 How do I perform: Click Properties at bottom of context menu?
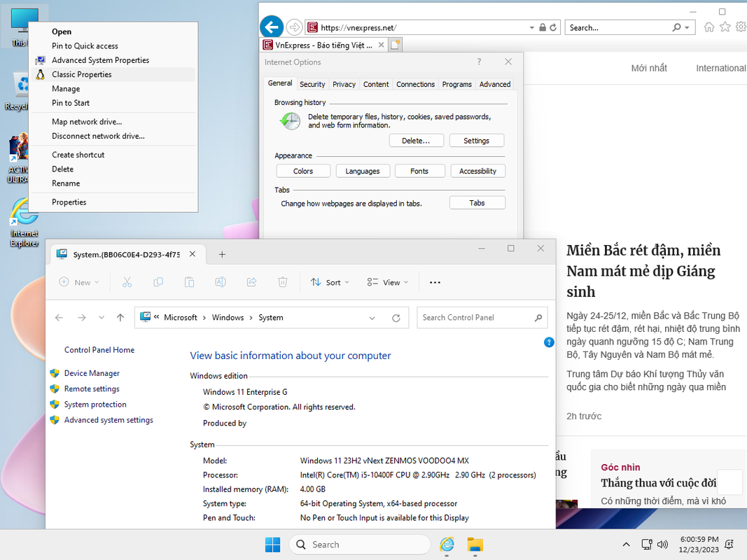click(x=113, y=202)
